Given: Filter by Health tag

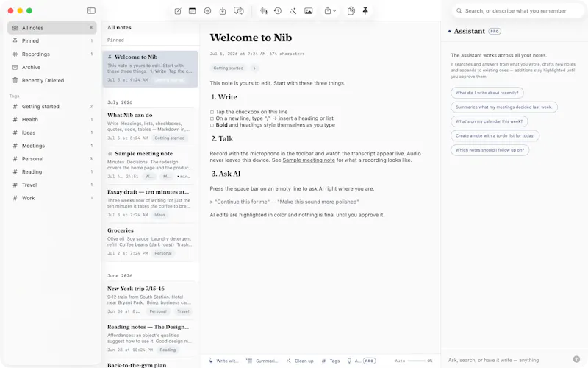Looking at the screenshot, I should (x=51, y=120).
